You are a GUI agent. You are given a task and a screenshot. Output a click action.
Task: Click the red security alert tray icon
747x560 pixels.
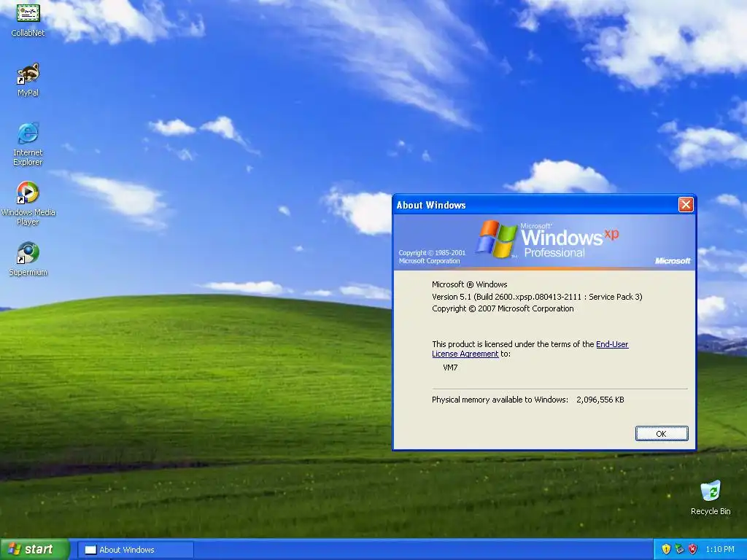(x=693, y=549)
